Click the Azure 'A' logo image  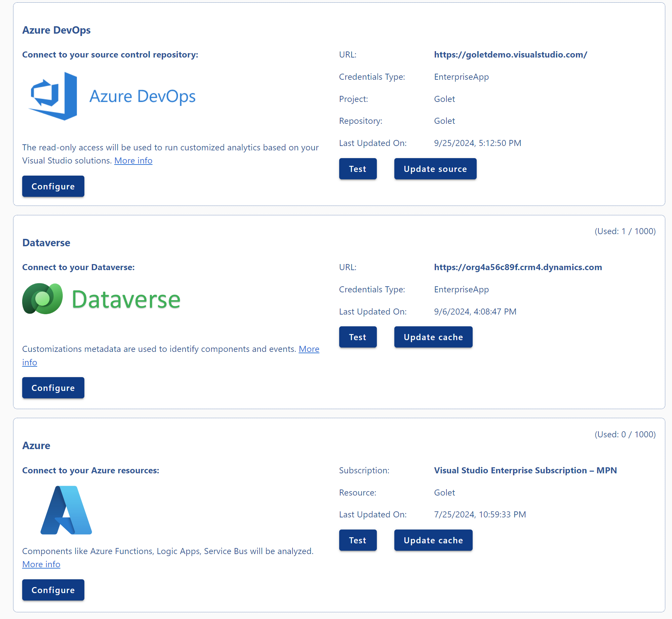pyautogui.click(x=66, y=510)
